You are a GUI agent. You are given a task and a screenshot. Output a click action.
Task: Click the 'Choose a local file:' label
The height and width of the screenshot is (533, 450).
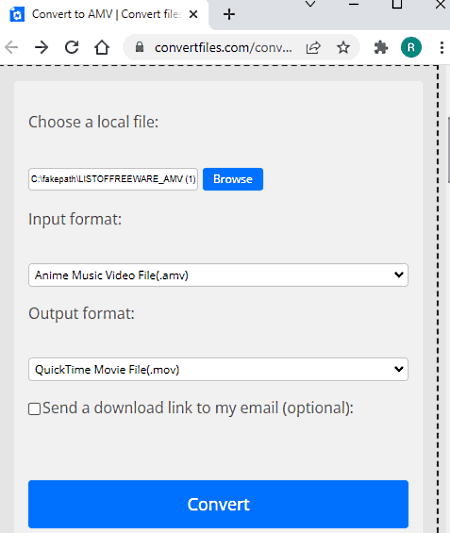pyautogui.click(x=93, y=122)
